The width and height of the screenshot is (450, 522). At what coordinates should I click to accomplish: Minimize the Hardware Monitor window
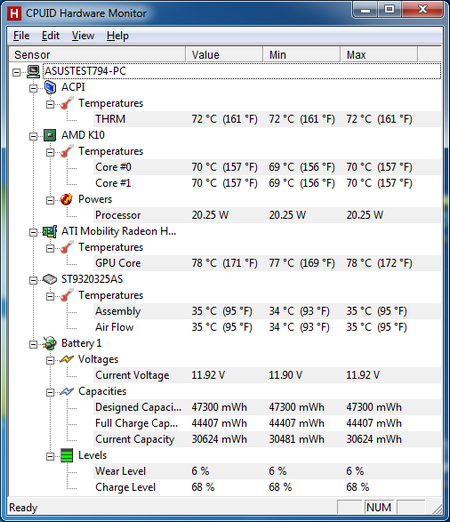[366, 11]
